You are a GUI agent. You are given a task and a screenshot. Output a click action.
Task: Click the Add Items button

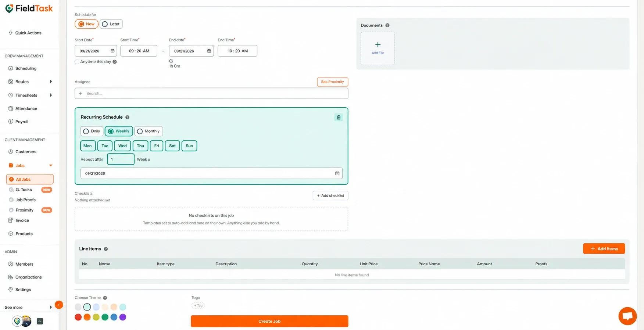[x=604, y=249]
